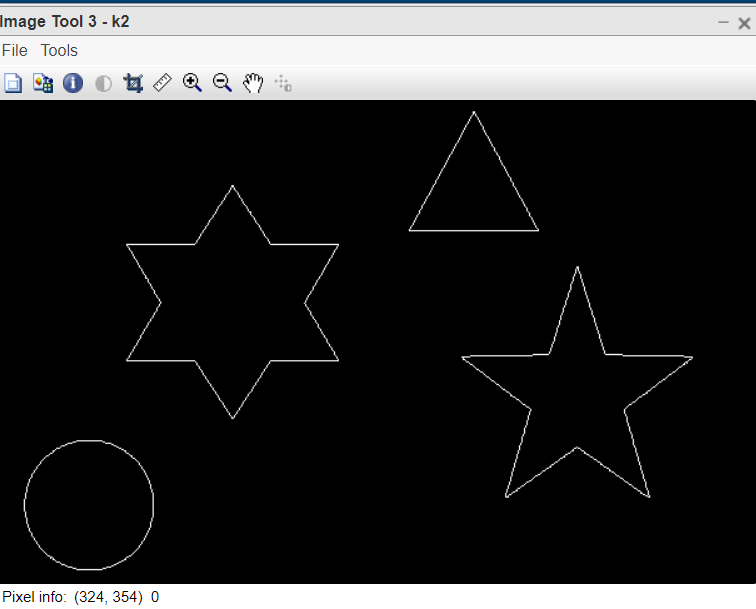Image resolution: width=756 pixels, height=609 pixels.
Task: Open the File menu
Action: coord(14,50)
